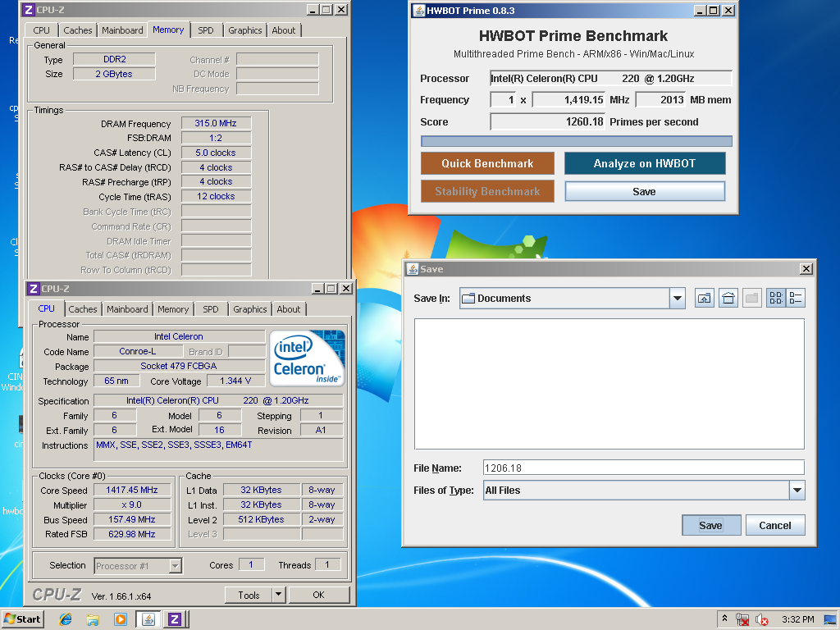Image resolution: width=840 pixels, height=630 pixels.
Task: Click the Intel Celeron inside logo
Action: point(307,358)
